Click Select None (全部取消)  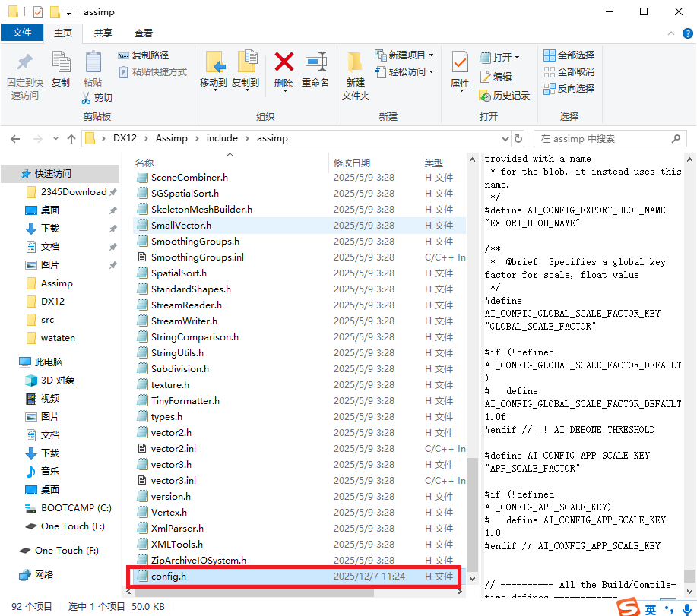(x=569, y=72)
